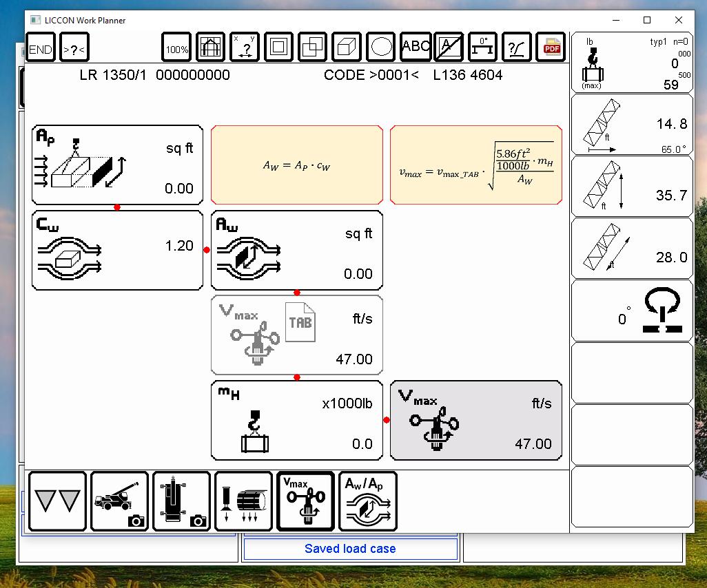
Task: Click the mobile crane camera snapshot icon
Action: (x=119, y=501)
